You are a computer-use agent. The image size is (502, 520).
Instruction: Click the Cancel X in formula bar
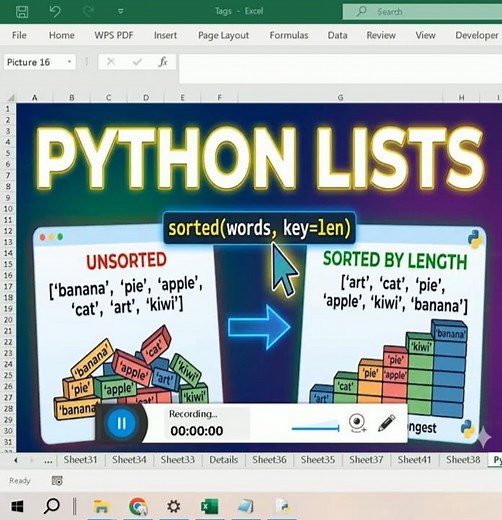click(x=111, y=62)
